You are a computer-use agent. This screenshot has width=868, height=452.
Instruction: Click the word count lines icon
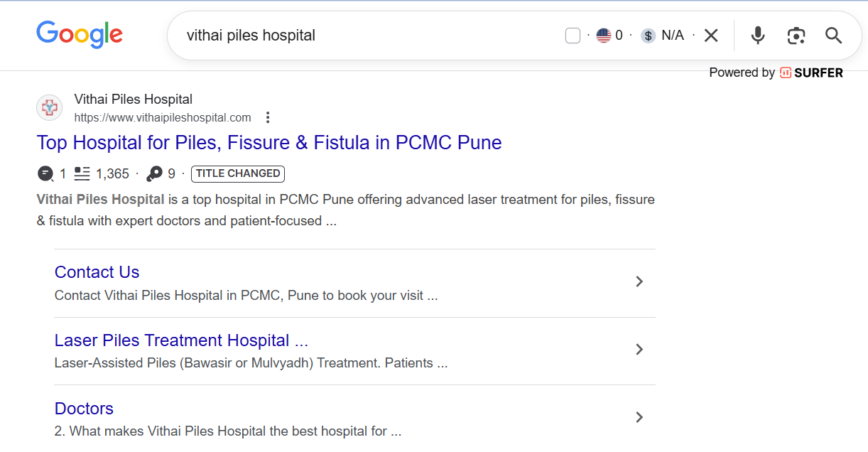[x=82, y=173]
